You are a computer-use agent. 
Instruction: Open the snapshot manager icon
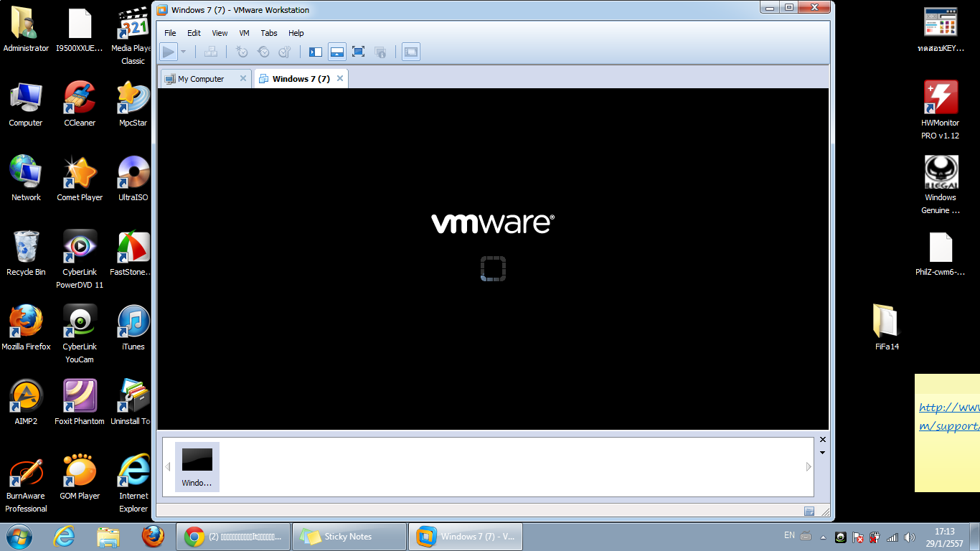point(285,52)
